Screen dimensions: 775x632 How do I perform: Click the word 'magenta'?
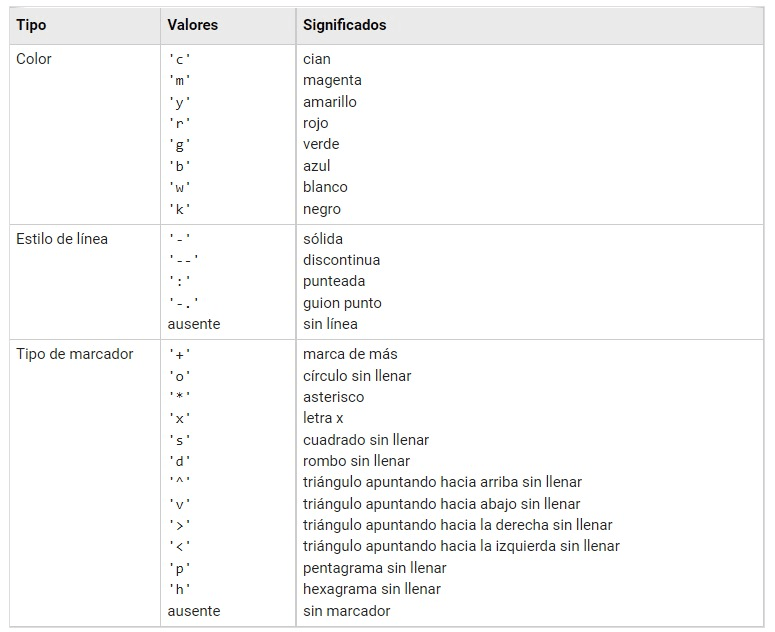pos(332,80)
